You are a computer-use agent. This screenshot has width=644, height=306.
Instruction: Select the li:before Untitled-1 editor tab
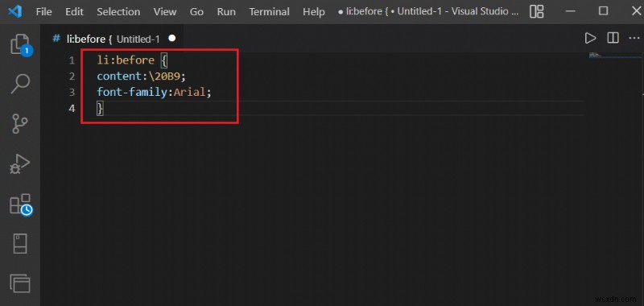tap(112, 39)
